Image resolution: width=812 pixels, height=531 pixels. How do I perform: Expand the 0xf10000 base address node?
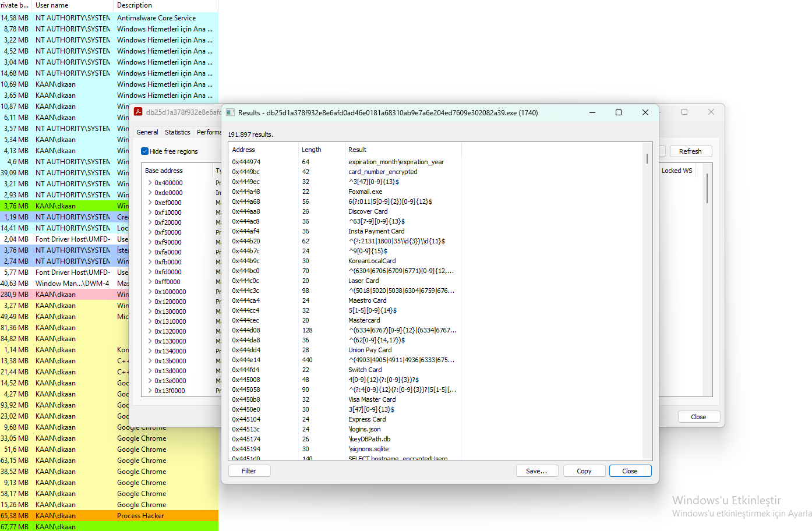[x=150, y=213]
